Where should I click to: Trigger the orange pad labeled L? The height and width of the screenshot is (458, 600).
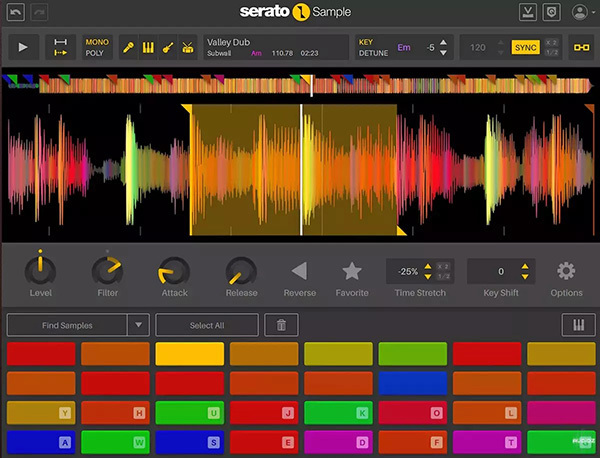point(487,412)
